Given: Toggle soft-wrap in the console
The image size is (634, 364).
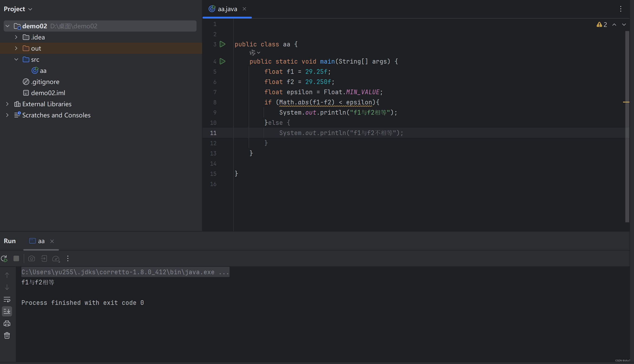Looking at the screenshot, I should (x=7, y=299).
